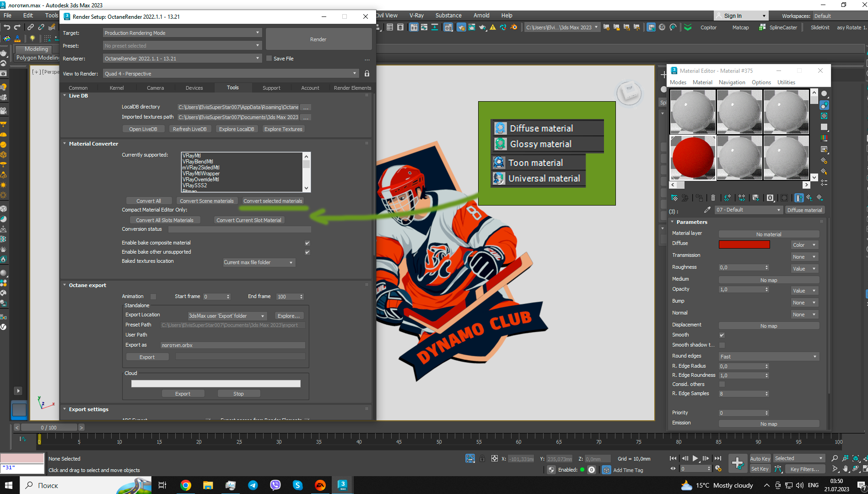Screen dimensions: 868x494
Task: Switch to the Kernel tab
Action: (117, 88)
